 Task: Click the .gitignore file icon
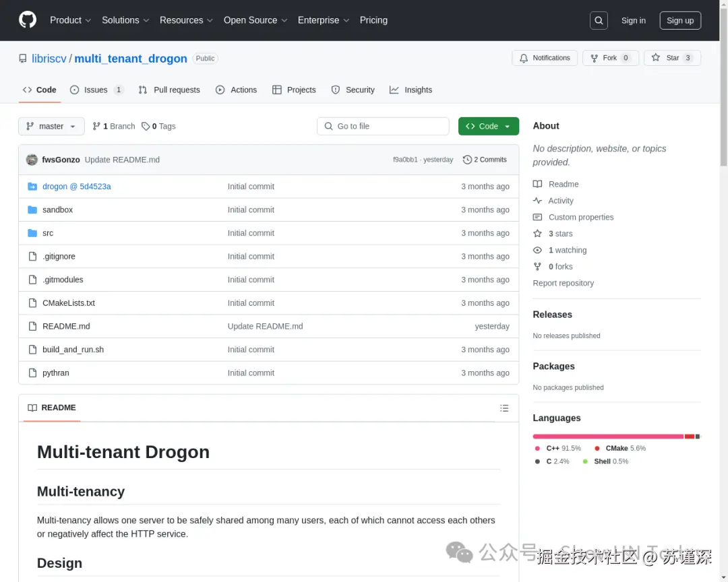(32, 256)
